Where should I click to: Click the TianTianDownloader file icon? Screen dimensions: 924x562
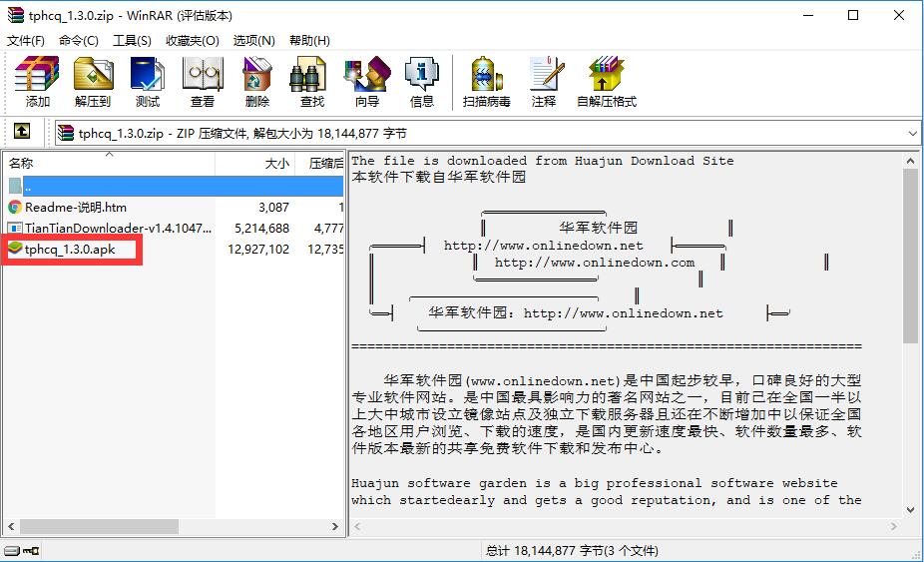(x=15, y=228)
